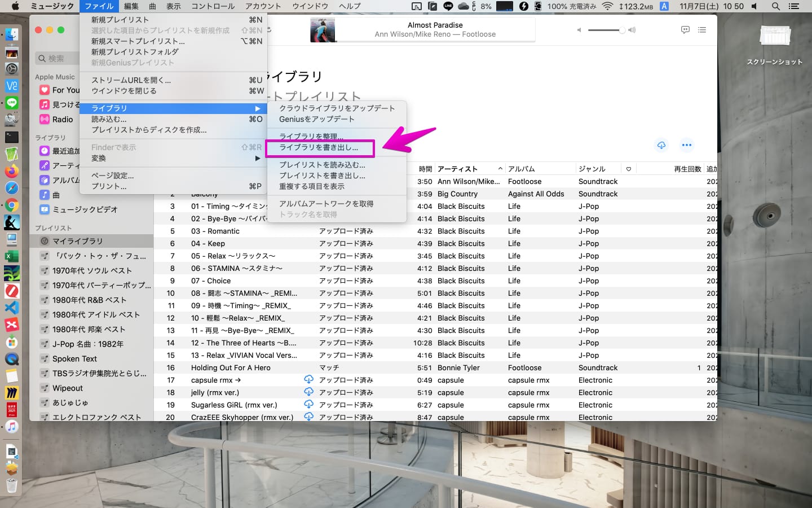
Task: Click the blue cloud download button
Action: coord(661,145)
